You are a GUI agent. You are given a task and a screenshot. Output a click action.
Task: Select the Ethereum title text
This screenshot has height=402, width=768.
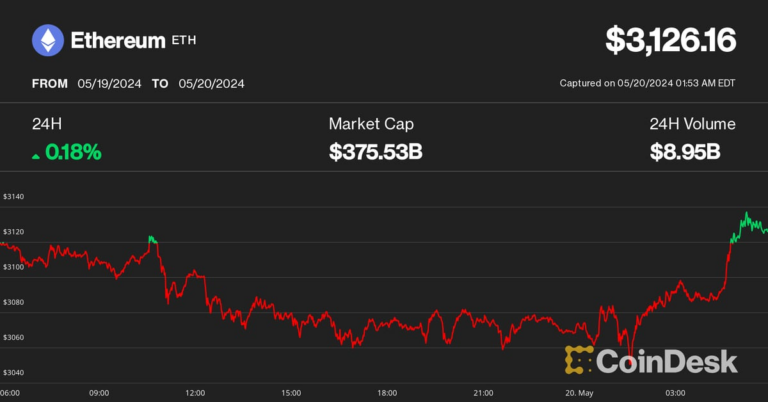pos(116,41)
